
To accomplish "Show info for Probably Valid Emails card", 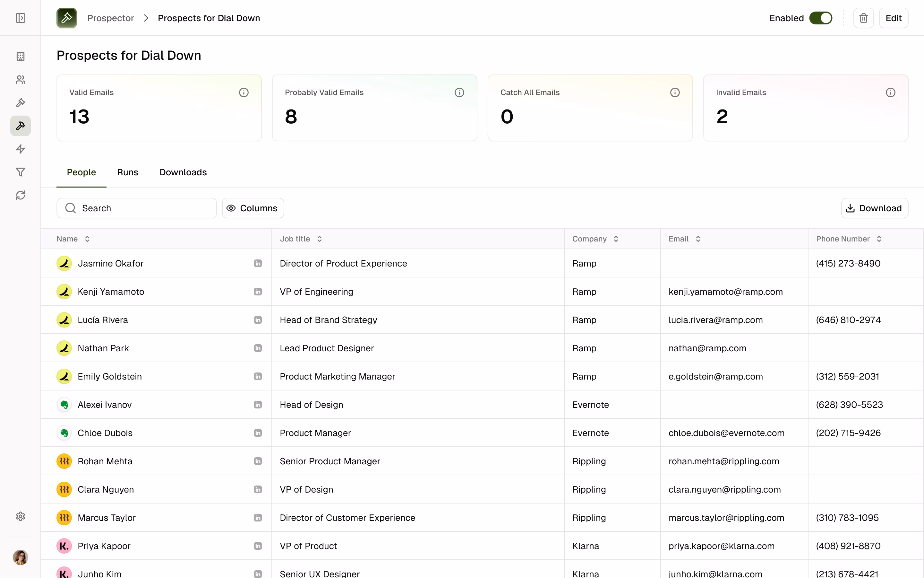I will (x=459, y=92).
